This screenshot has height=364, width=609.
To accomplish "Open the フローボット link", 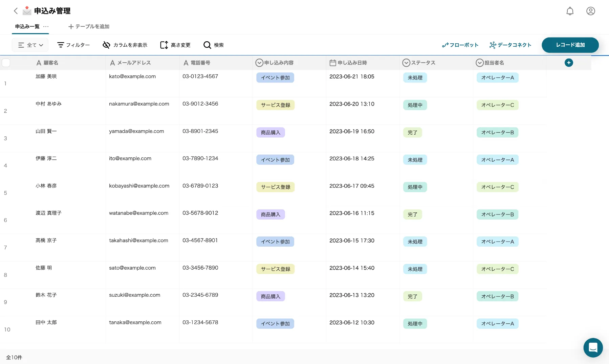I will tap(460, 45).
